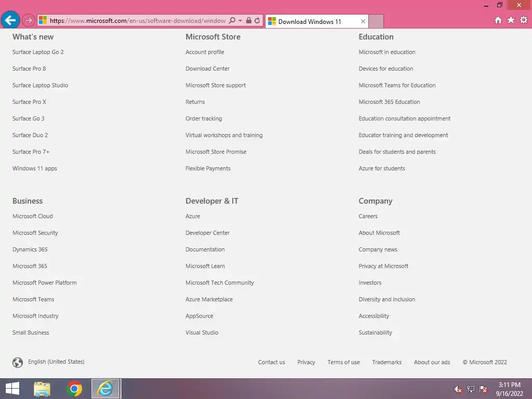Open Dynamics 365 link

pos(30,249)
